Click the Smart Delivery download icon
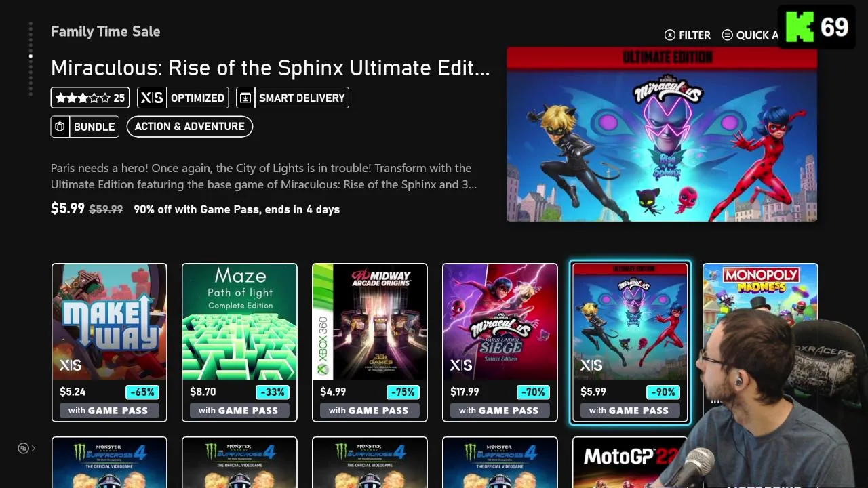 pyautogui.click(x=245, y=98)
